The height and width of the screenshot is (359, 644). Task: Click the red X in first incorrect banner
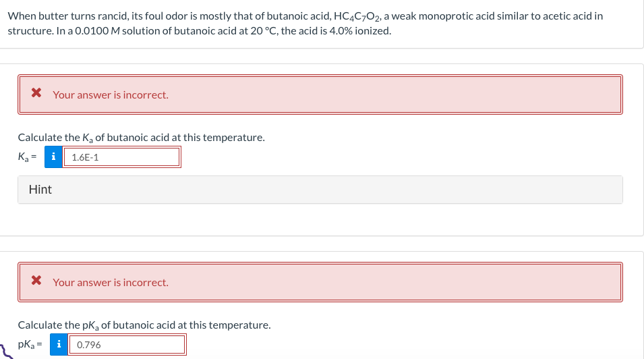coord(36,93)
